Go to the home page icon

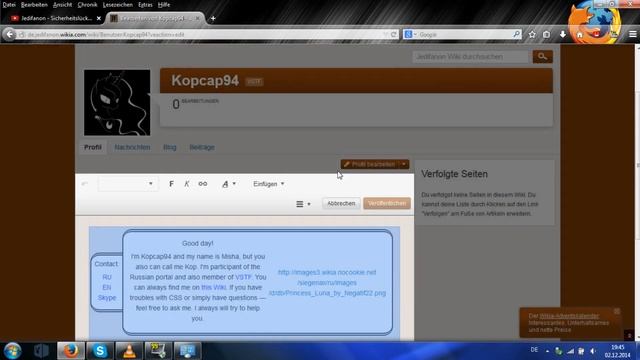click(x=579, y=35)
